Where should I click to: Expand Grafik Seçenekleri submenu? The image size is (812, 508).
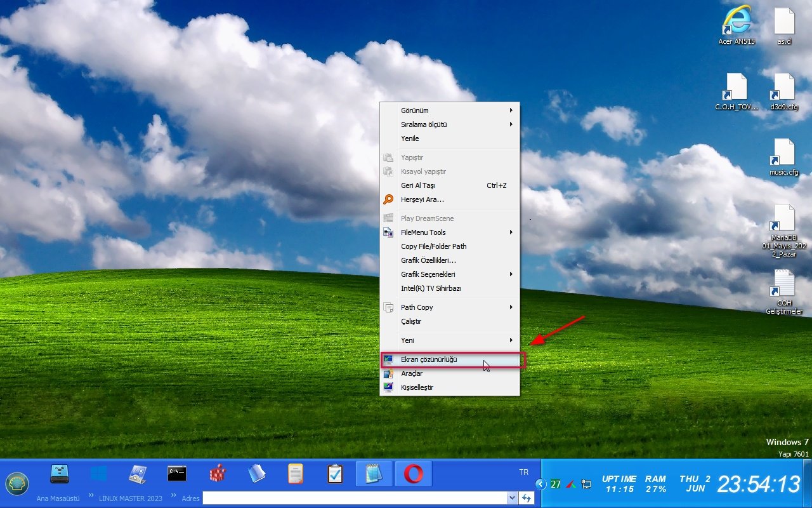click(x=450, y=274)
